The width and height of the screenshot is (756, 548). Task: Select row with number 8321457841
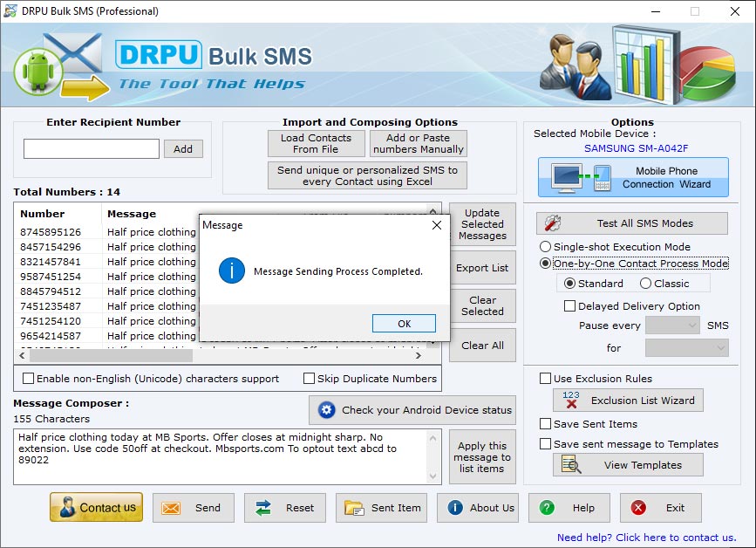click(x=107, y=262)
